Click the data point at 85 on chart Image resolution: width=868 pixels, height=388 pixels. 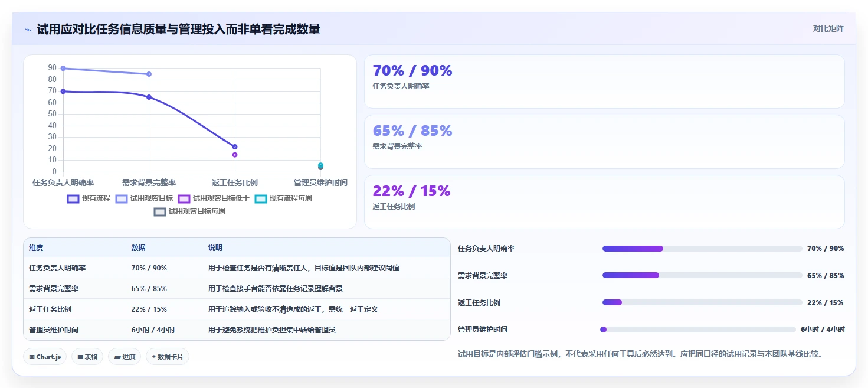click(149, 74)
